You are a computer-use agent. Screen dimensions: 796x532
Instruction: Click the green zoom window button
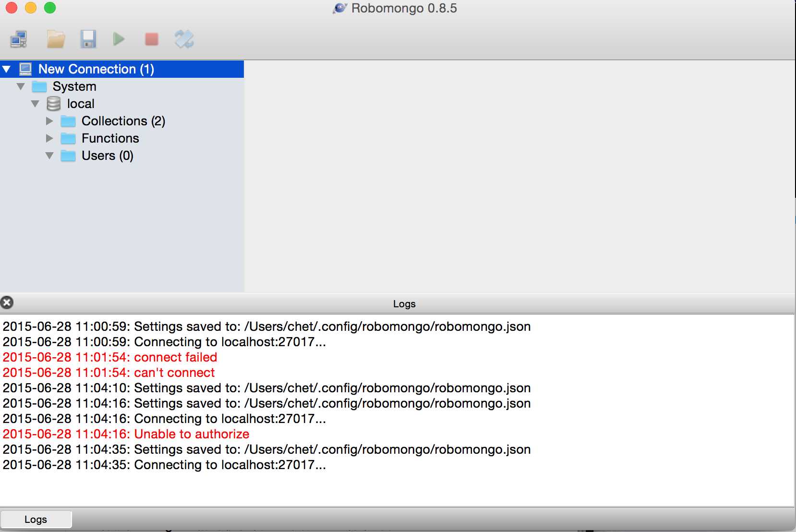(x=50, y=8)
